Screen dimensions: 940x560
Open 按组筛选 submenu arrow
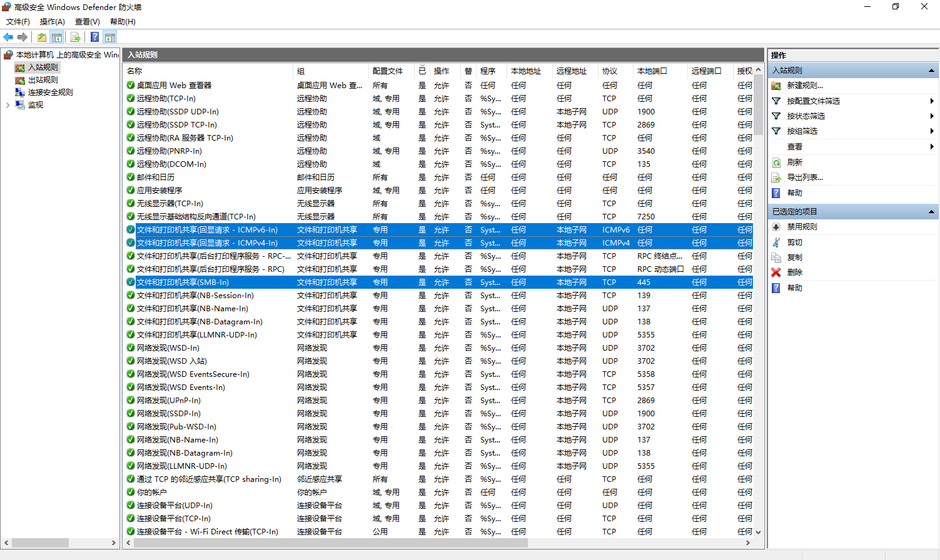coord(932,131)
